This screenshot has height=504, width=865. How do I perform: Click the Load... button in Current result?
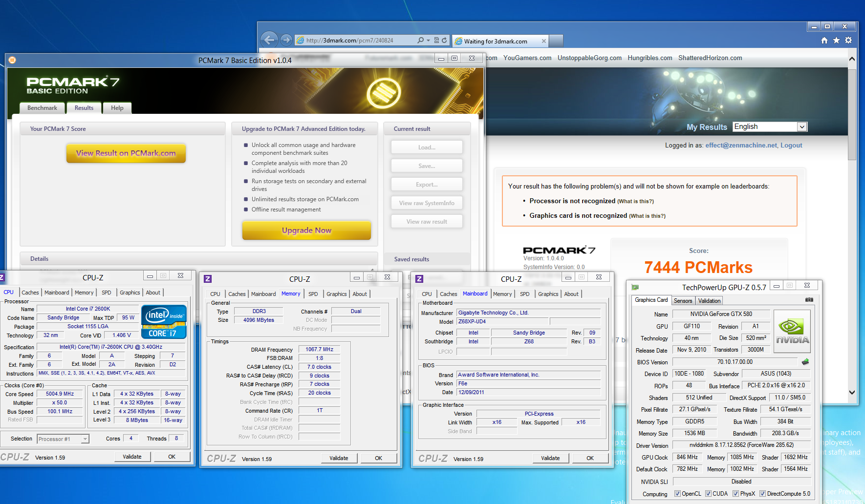427,147
